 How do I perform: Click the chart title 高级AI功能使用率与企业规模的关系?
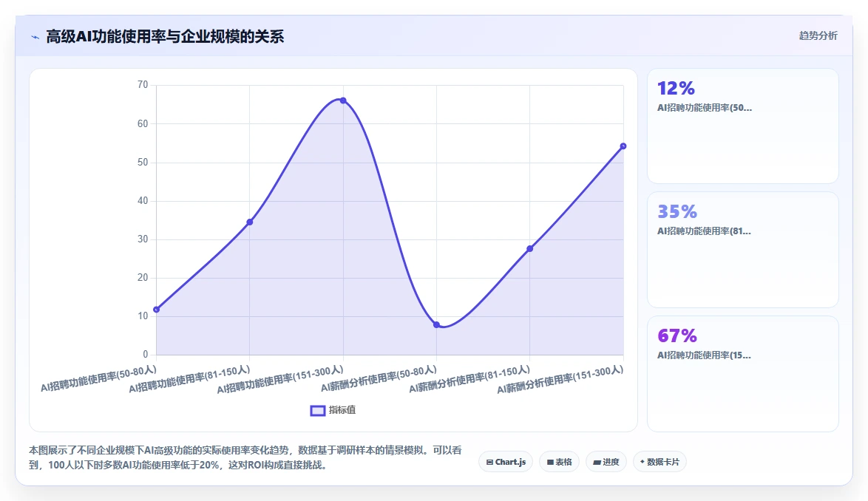[165, 37]
